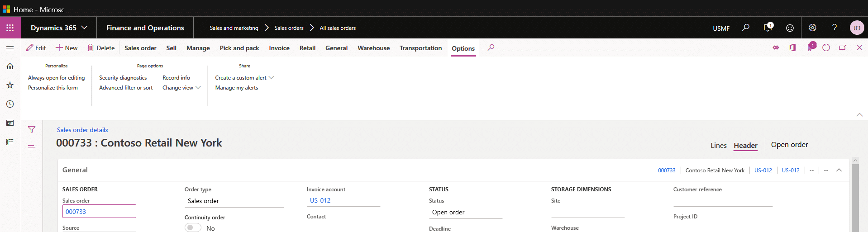Click the USMF company selector

721,28
